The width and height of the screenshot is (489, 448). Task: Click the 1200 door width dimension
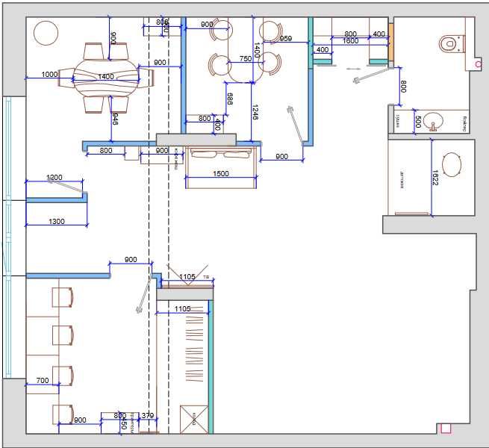[54, 177]
